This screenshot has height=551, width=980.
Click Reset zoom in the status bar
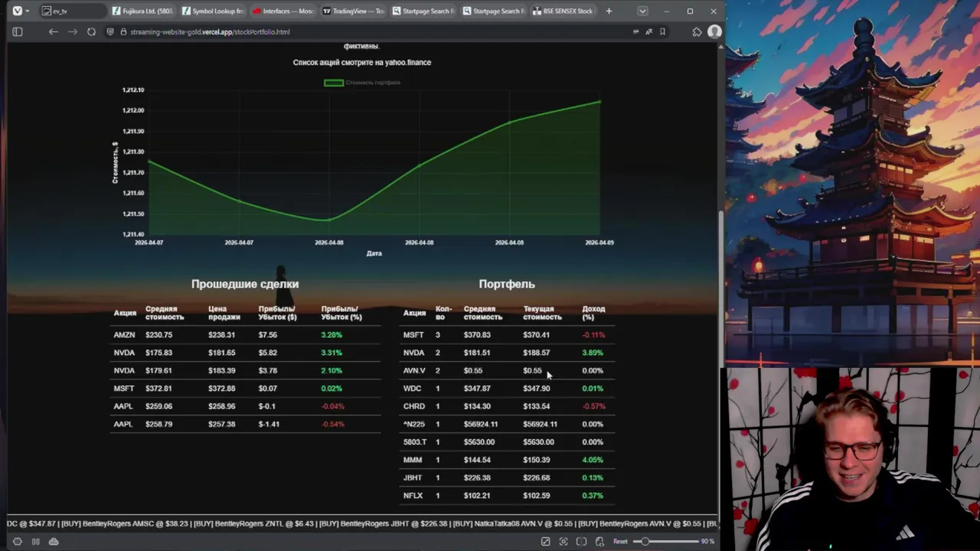pos(620,541)
